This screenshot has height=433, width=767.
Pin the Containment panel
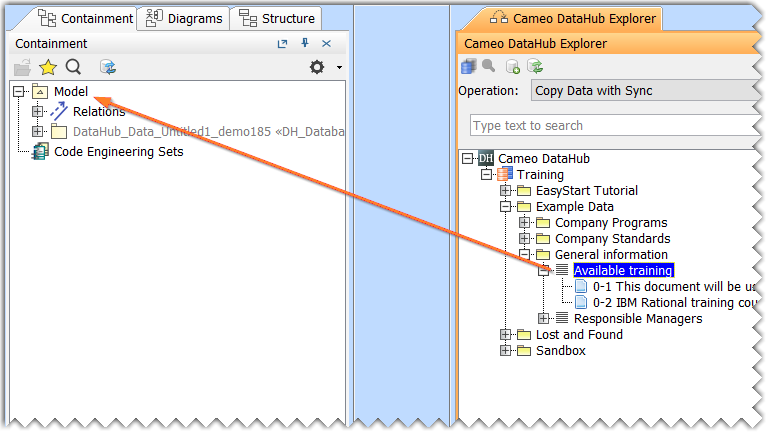[305, 43]
